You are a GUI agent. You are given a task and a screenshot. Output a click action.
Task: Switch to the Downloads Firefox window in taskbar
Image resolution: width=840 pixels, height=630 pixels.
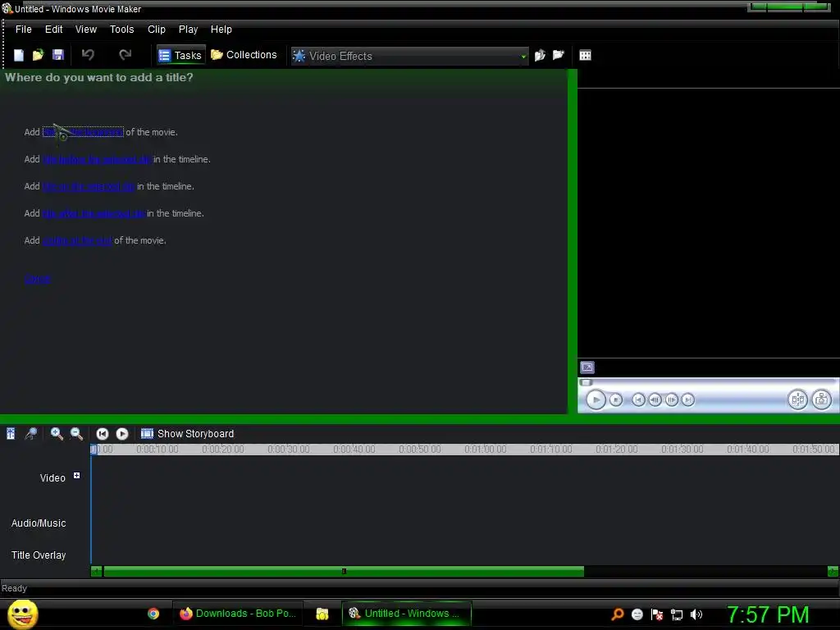(x=238, y=614)
